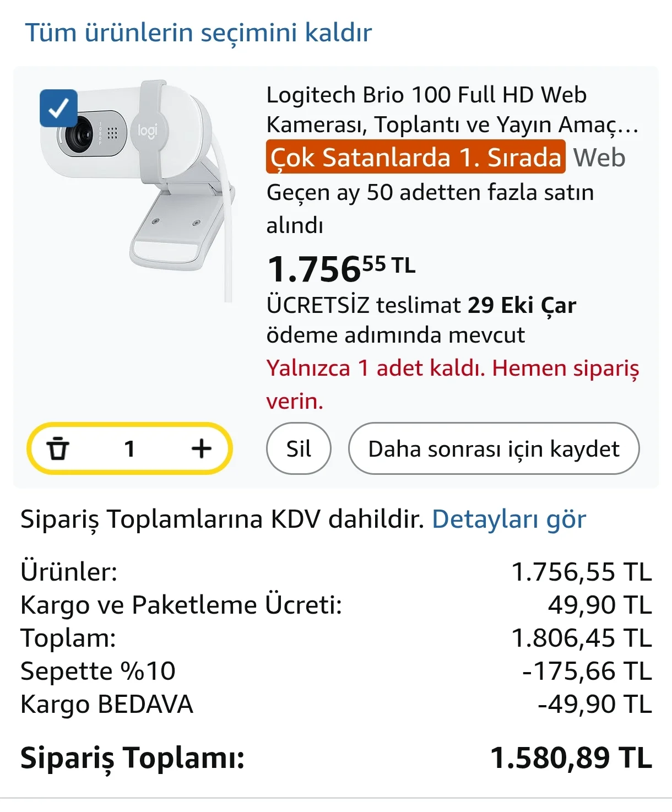Open the Detayları gör link

pyautogui.click(x=509, y=519)
